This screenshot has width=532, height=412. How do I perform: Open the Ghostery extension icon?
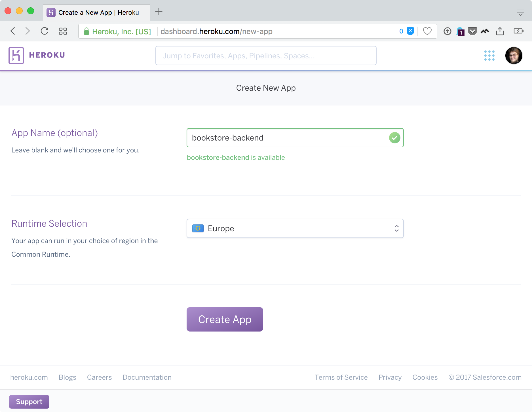pyautogui.click(x=460, y=31)
